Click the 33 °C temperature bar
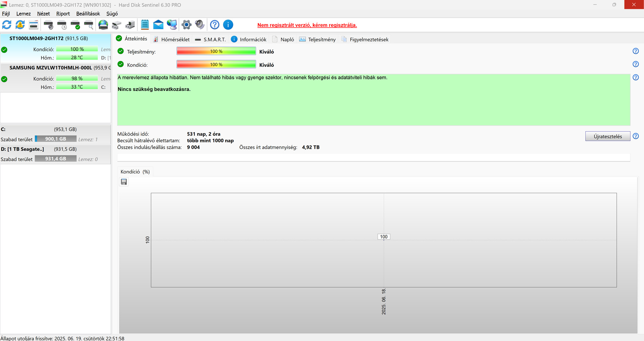Viewport: 644px width, 341px height. click(77, 87)
